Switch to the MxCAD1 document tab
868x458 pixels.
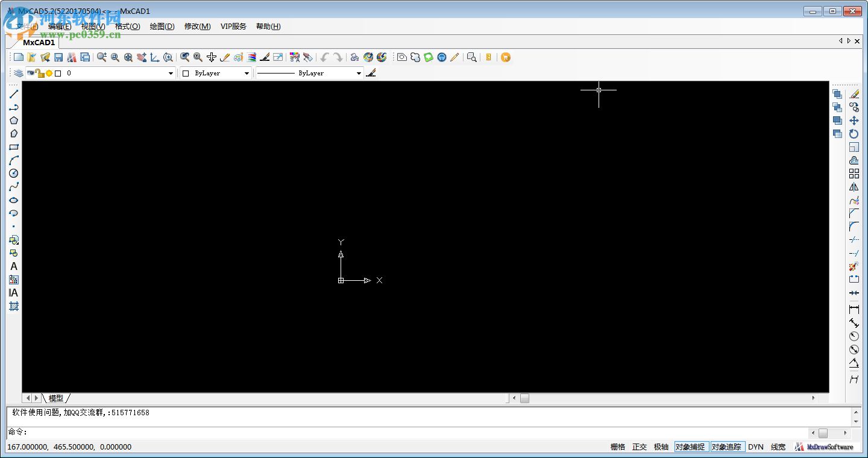(39, 43)
